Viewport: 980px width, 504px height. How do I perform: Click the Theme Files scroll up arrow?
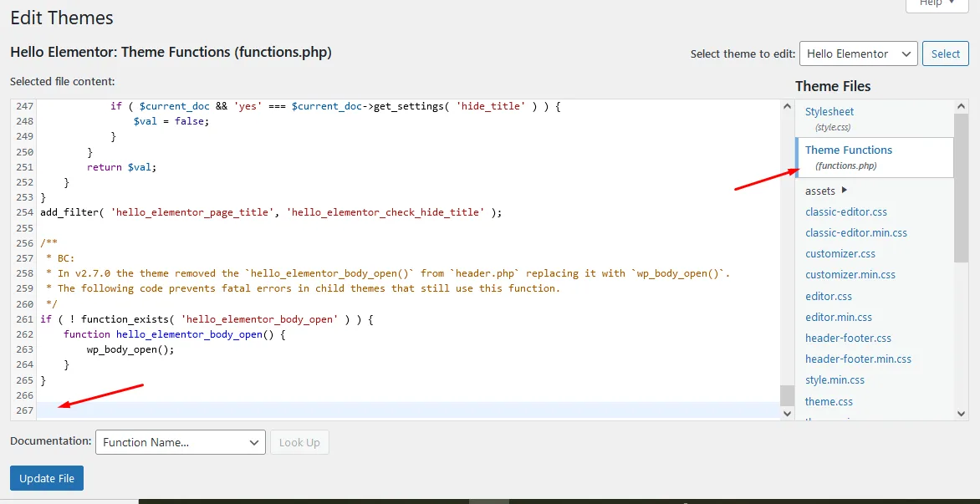click(x=962, y=105)
